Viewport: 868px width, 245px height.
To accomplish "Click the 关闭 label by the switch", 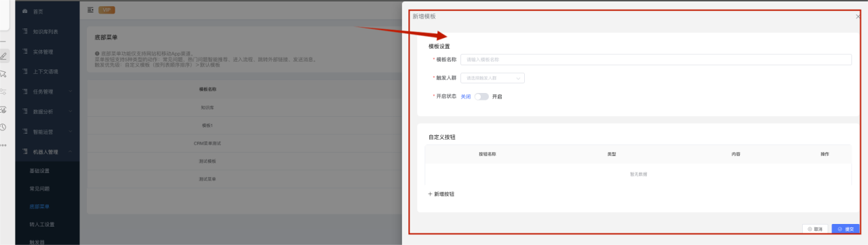I will [x=465, y=96].
